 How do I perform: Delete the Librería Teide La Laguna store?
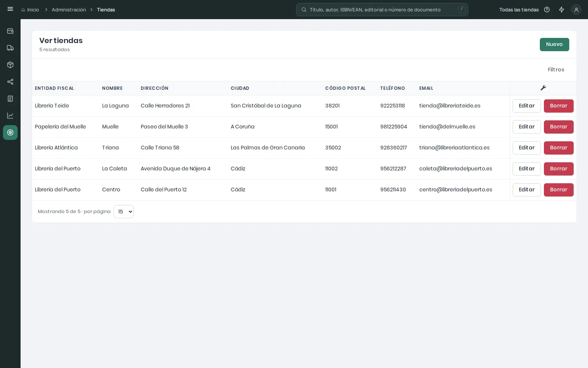pyautogui.click(x=559, y=106)
